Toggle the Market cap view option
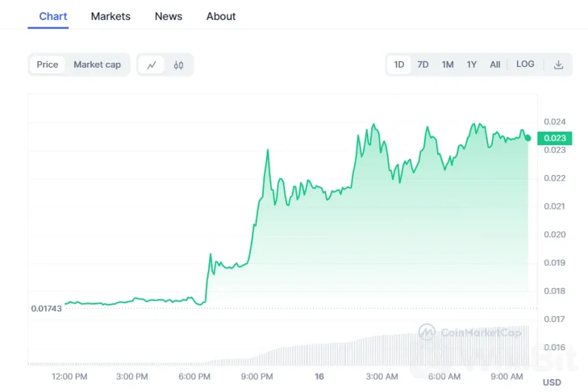Image resolution: width=588 pixels, height=392 pixels. point(97,64)
